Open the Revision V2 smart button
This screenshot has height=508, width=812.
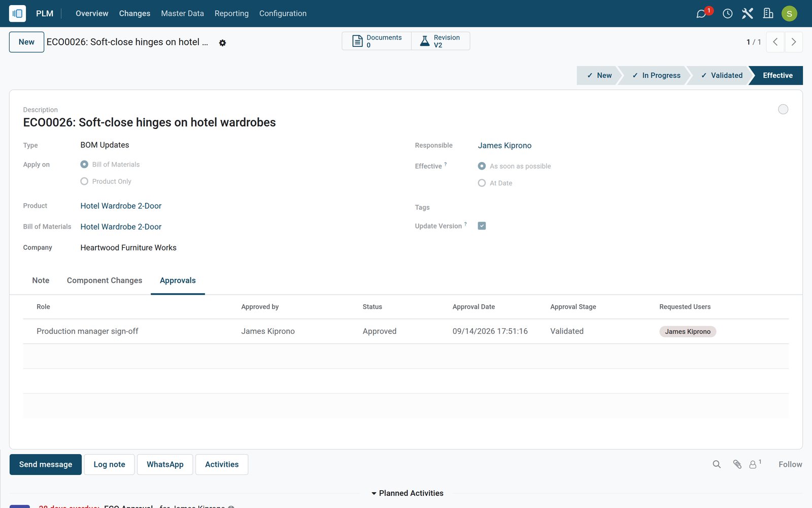pyautogui.click(x=441, y=41)
